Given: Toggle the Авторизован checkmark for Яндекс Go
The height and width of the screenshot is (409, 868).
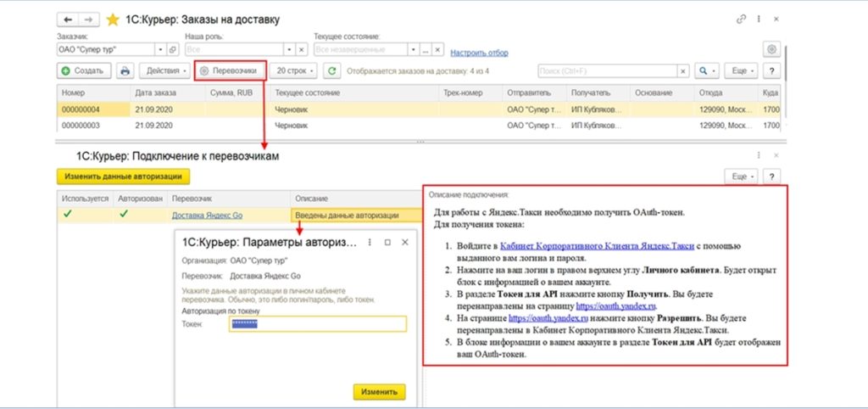Looking at the screenshot, I should click(125, 215).
